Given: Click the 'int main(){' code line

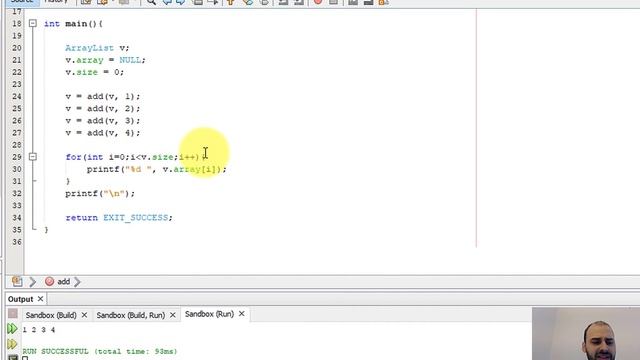Looking at the screenshot, I should 73,24.
